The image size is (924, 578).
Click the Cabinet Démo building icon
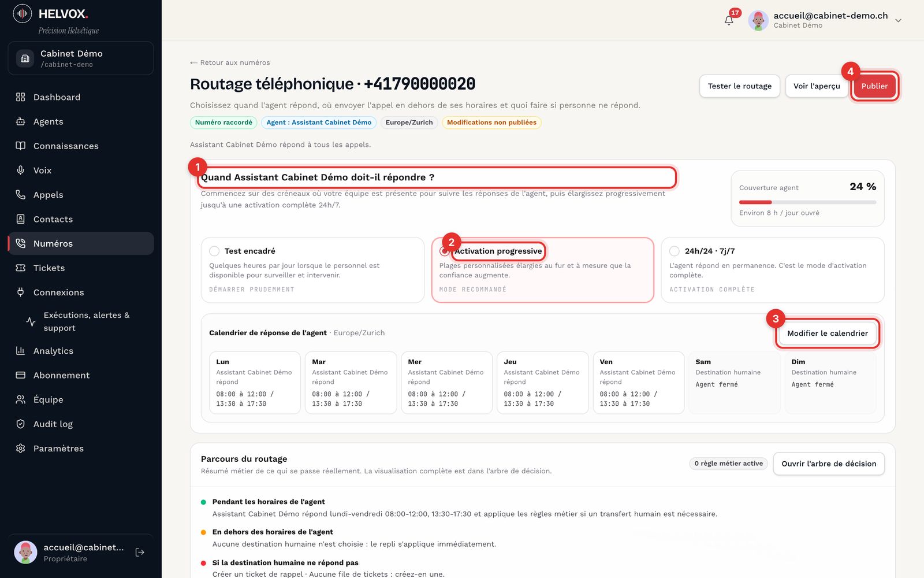pyautogui.click(x=25, y=58)
